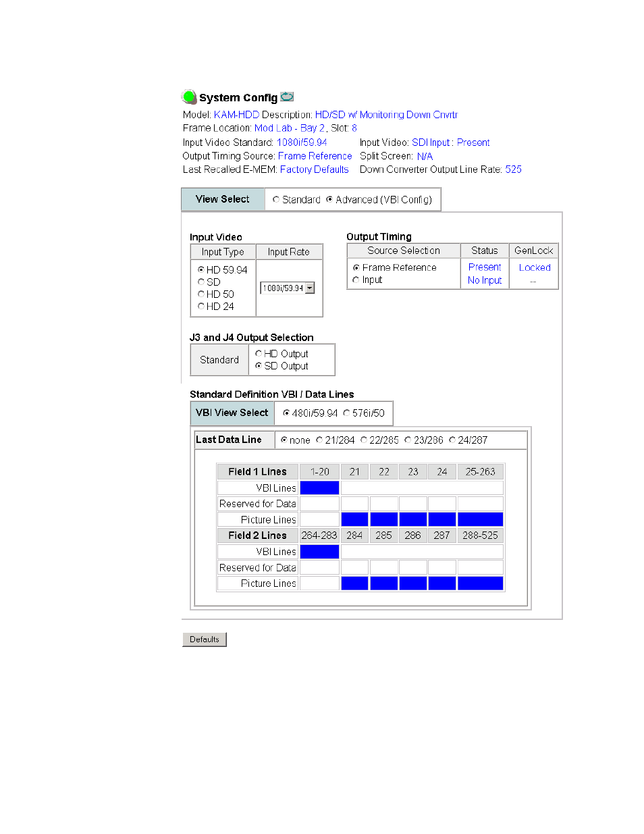Set Last Data Line to 22/285
This screenshot has height=834, width=644.
[364, 440]
